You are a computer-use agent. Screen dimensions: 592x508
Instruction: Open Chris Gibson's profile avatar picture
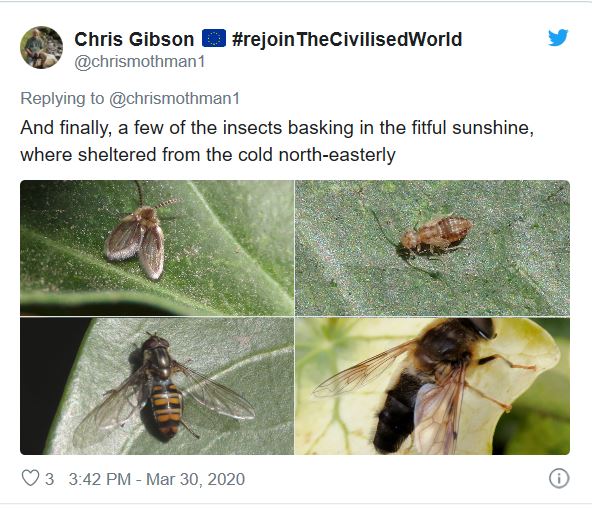tap(42, 47)
